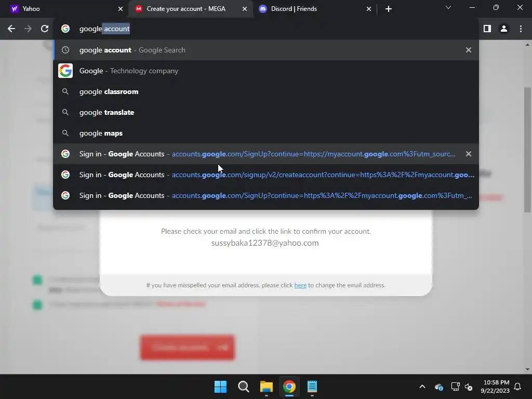Click the Chrome taskbar icon
The image size is (532, 399).
click(289, 387)
